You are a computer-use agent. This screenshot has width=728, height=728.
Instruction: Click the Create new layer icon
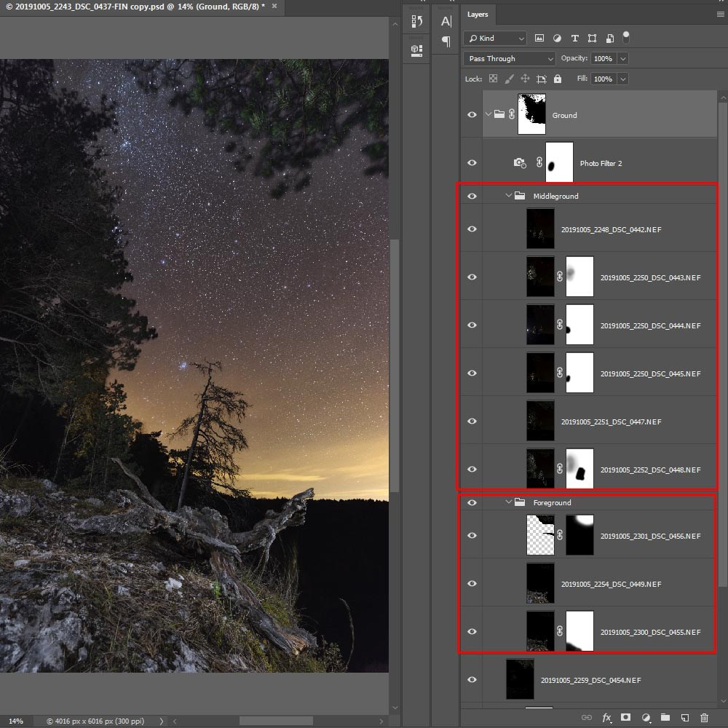pyautogui.click(x=685, y=718)
